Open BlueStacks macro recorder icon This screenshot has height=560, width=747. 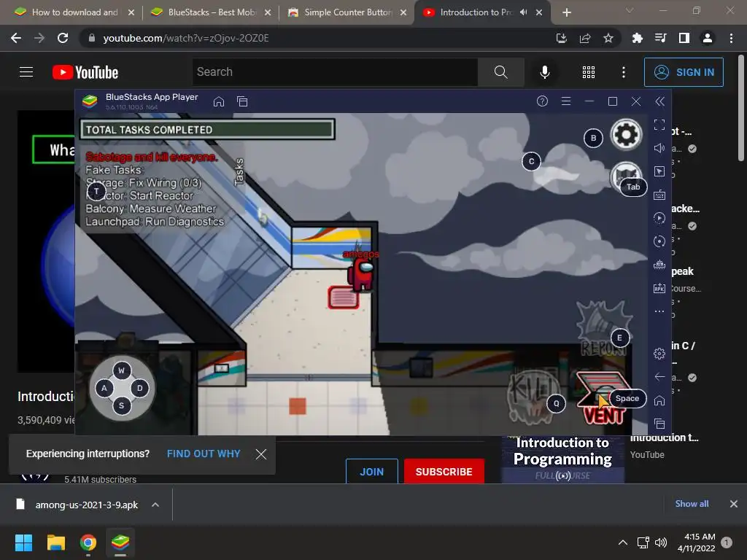pos(659,218)
